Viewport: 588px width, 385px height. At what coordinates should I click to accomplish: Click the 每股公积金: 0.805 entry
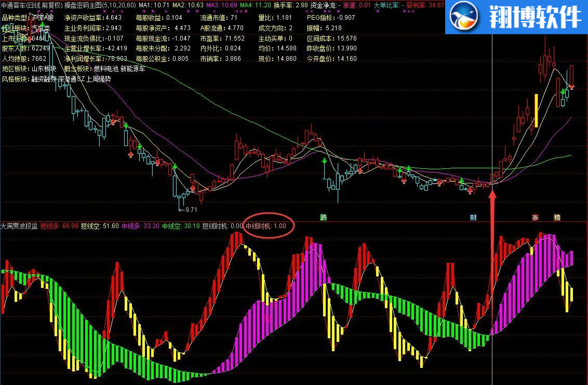163,59
